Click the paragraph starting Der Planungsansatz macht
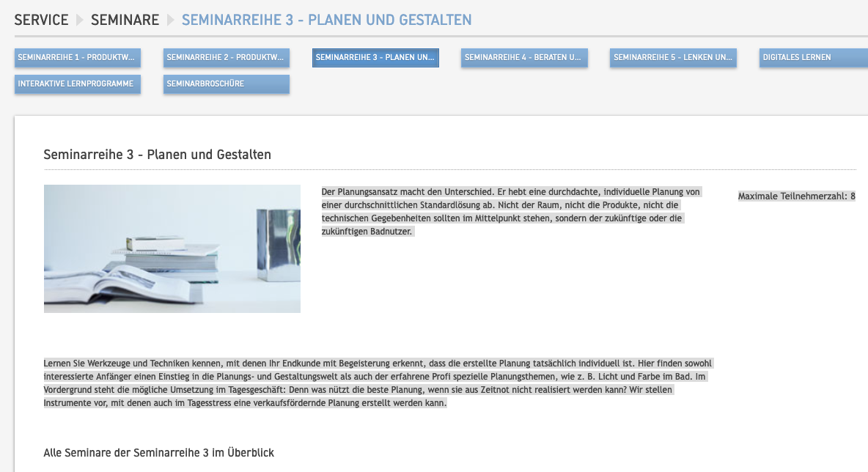Image resolution: width=868 pixels, height=472 pixels. (x=511, y=211)
